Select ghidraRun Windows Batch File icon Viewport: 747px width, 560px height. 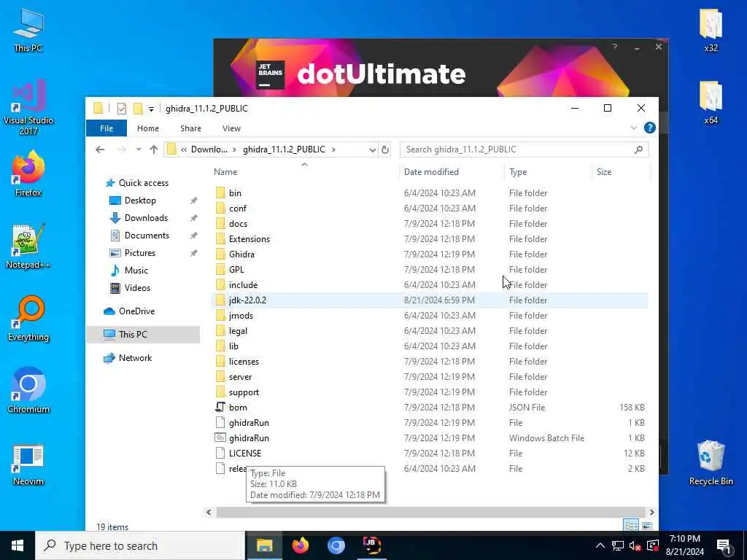[x=220, y=437]
